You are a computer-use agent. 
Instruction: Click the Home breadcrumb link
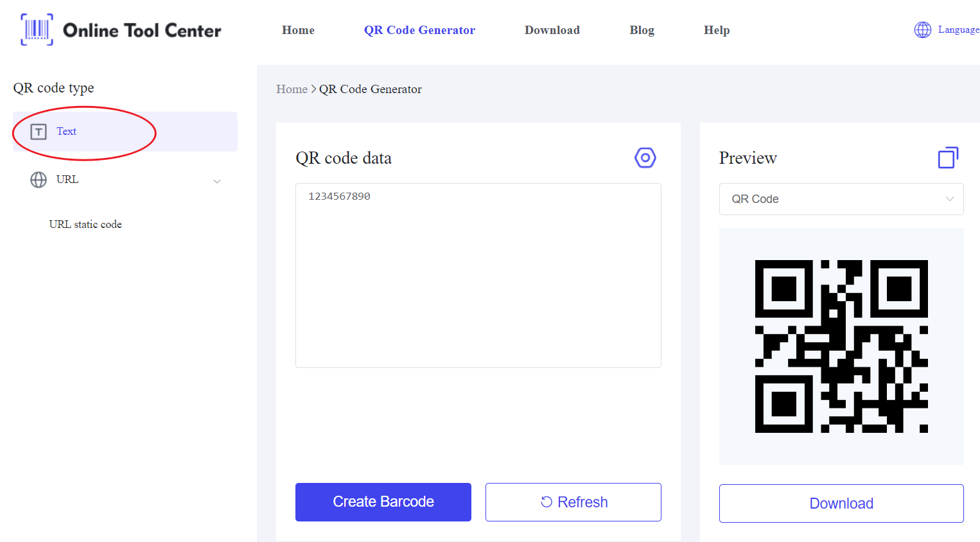pyautogui.click(x=292, y=89)
